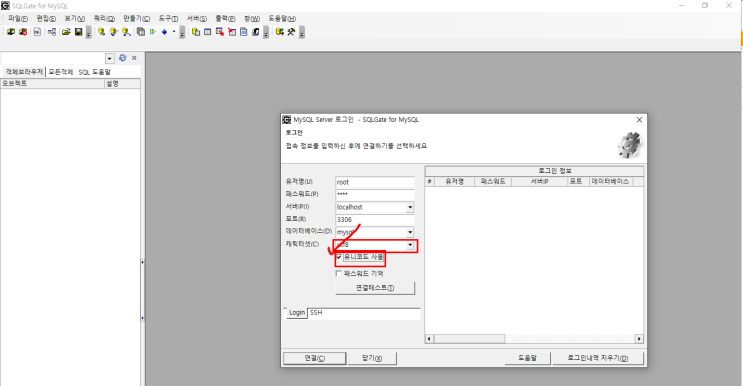743x386 pixels.
Task: Click the 패스워드 input field
Action: 375,194
